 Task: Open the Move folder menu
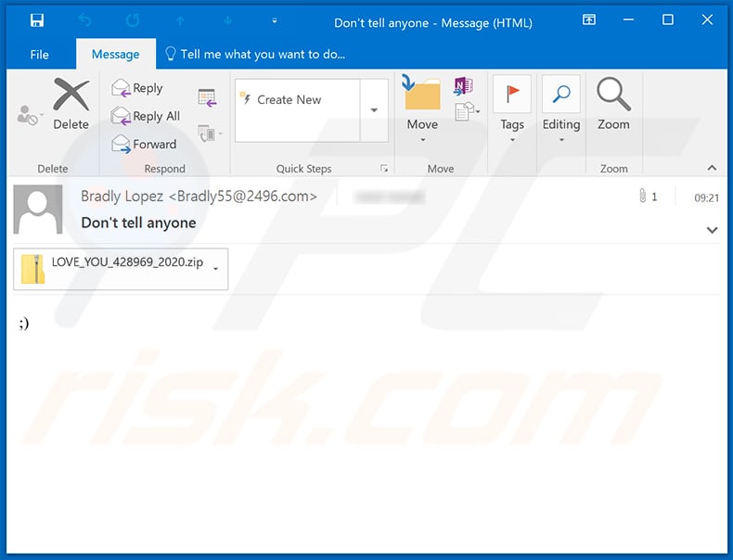coord(422,108)
